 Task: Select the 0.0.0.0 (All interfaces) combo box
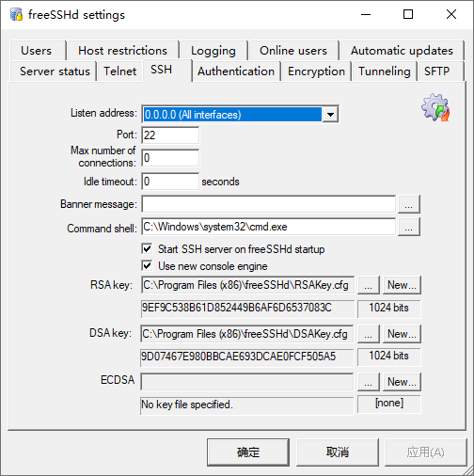coord(240,115)
